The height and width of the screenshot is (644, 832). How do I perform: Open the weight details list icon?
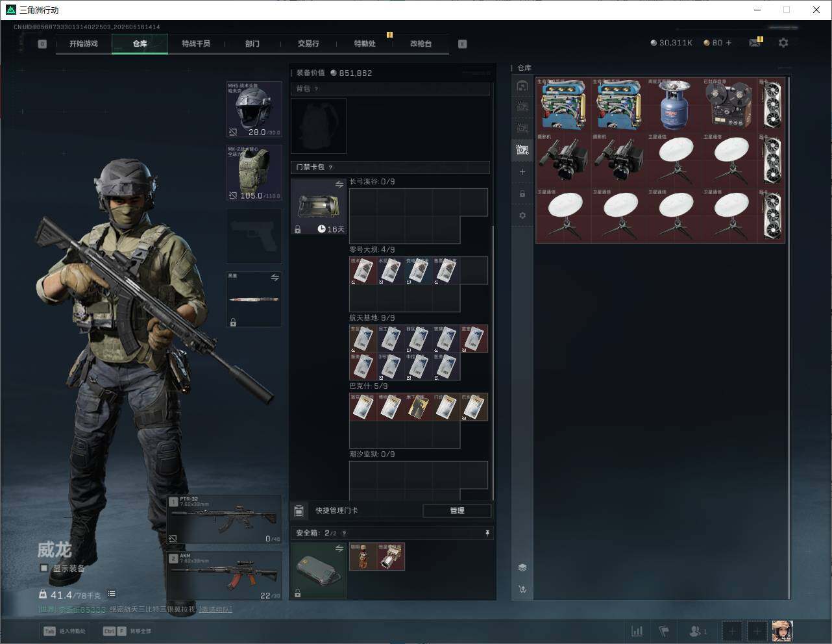click(112, 593)
